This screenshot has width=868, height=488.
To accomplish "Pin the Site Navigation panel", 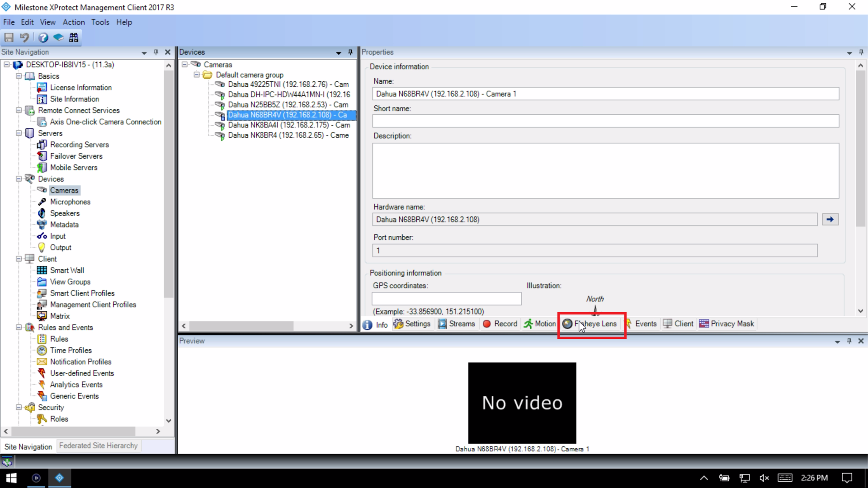I will coord(156,52).
